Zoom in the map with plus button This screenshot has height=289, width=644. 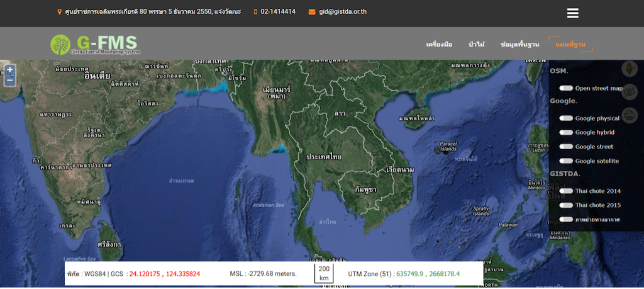point(10,70)
